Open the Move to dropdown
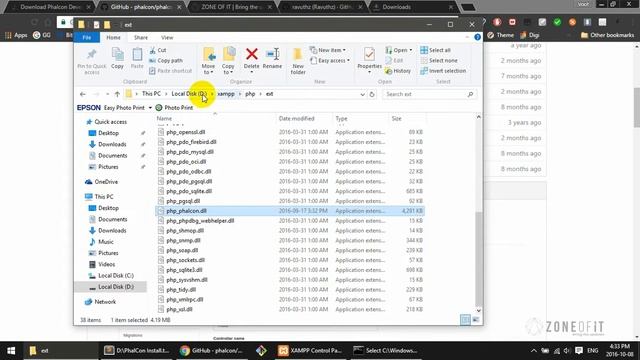Image resolution: width=640 pixels, height=360 pixels. click(x=208, y=61)
